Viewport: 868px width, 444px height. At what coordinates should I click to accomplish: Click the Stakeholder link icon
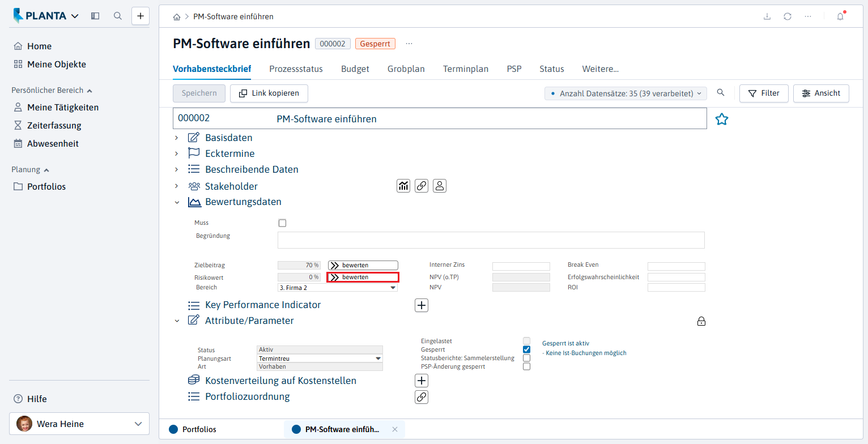coord(422,186)
